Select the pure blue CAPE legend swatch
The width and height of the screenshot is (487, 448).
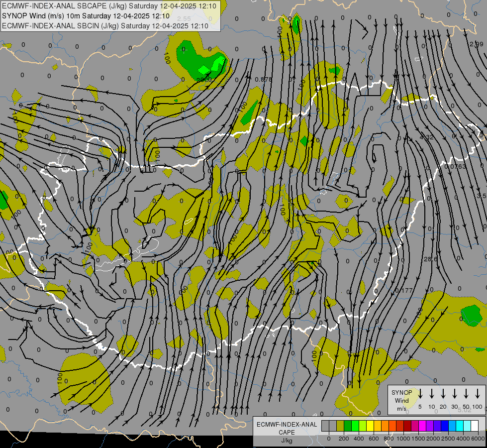444,426
